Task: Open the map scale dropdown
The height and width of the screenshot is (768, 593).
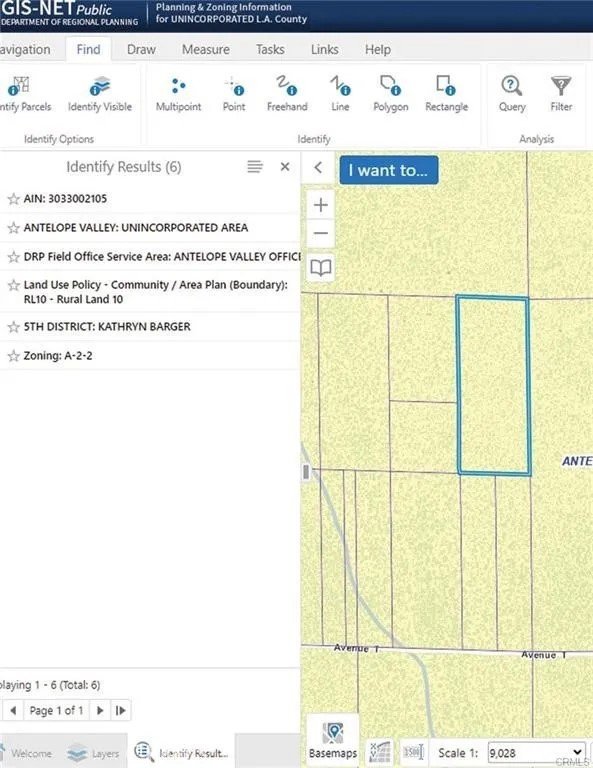Action: coord(537,752)
